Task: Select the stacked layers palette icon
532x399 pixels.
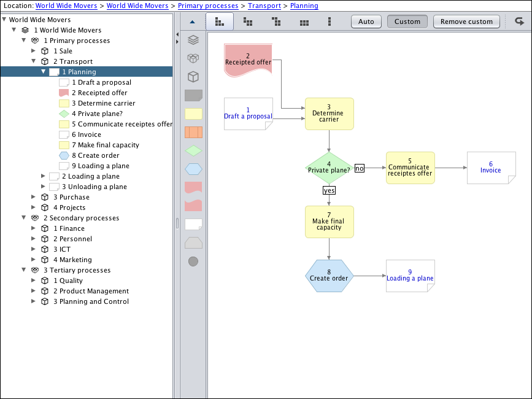Action: 193,40
